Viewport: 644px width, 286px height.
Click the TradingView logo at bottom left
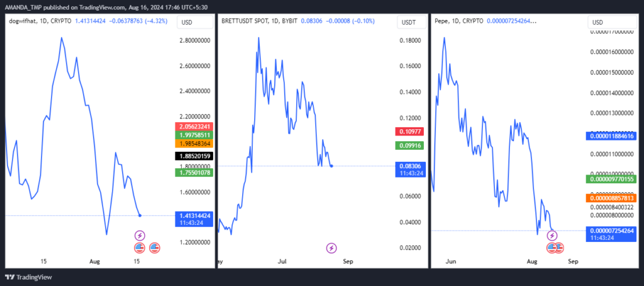(28, 277)
